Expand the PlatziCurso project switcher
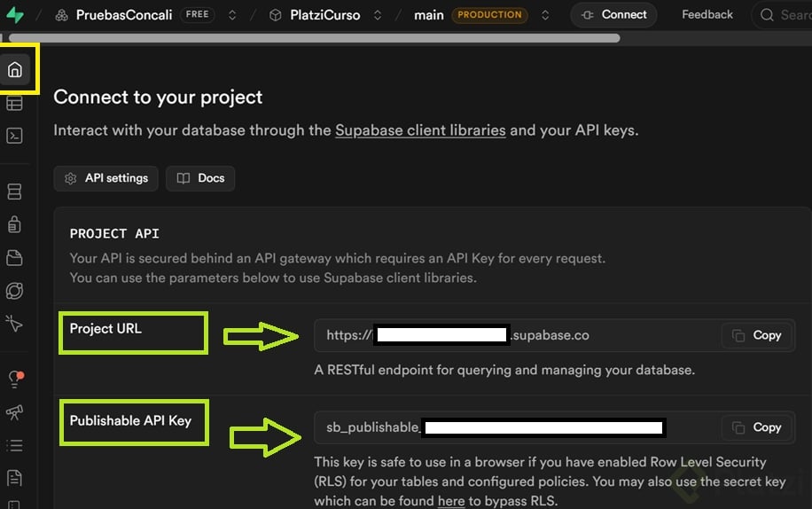 tap(378, 15)
